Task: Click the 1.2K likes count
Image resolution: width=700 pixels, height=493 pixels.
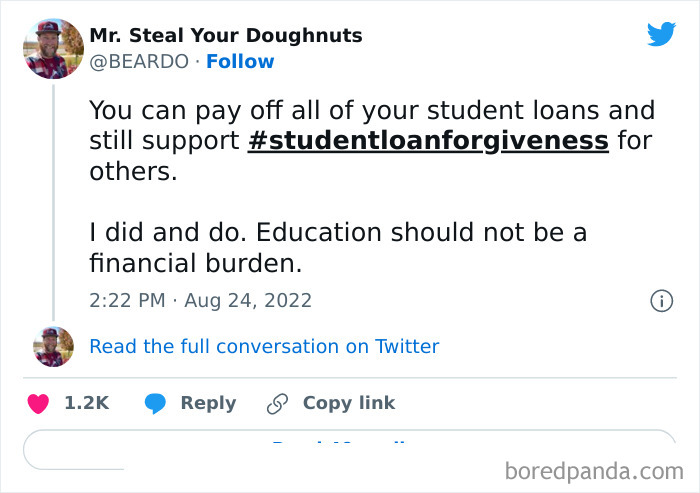Action: (86, 403)
